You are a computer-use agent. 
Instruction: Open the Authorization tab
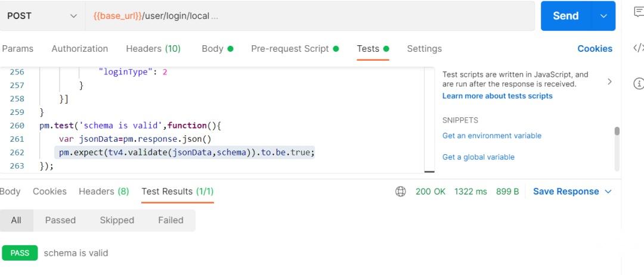(x=80, y=49)
